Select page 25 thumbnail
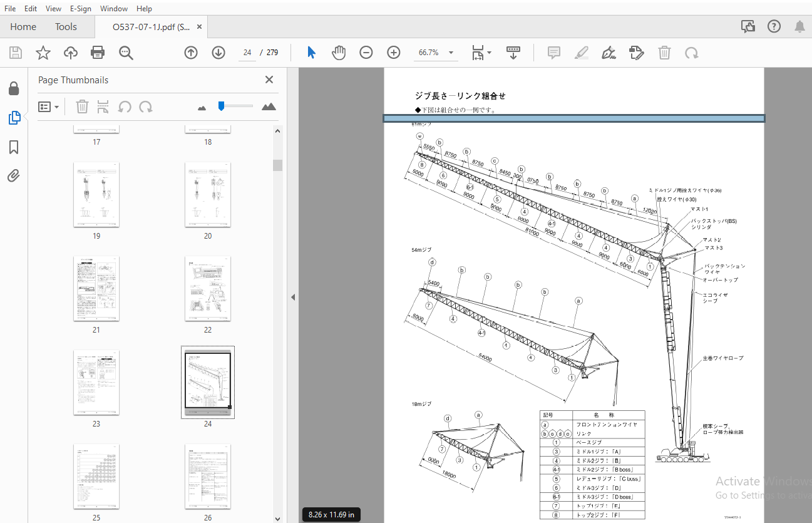This screenshot has width=812, height=523. (96, 477)
